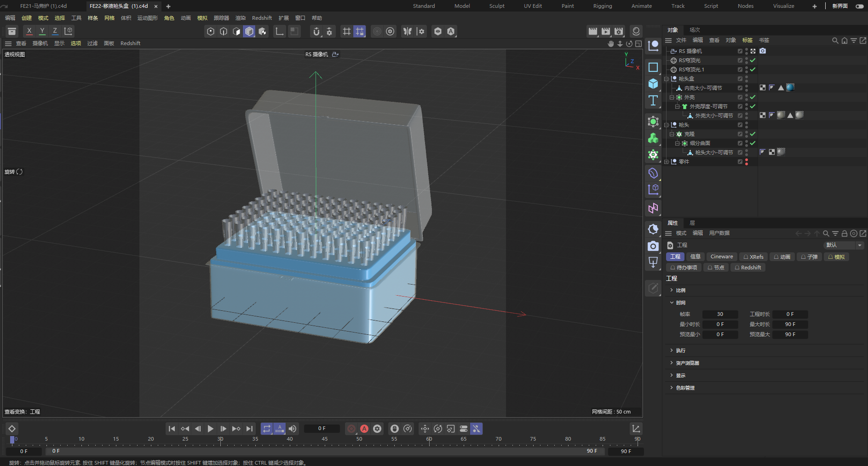Click the first render view clapboard icon
The width and height of the screenshot is (868, 466).
[593, 31]
